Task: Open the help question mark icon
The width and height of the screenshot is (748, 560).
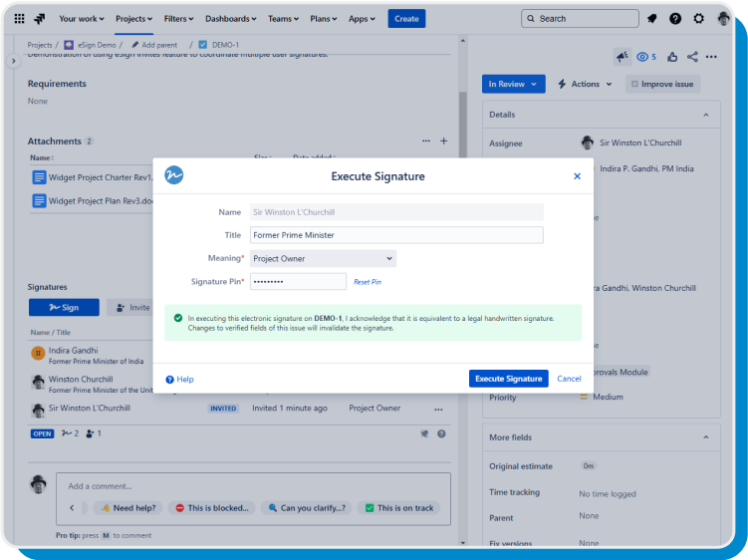Action: (675, 19)
